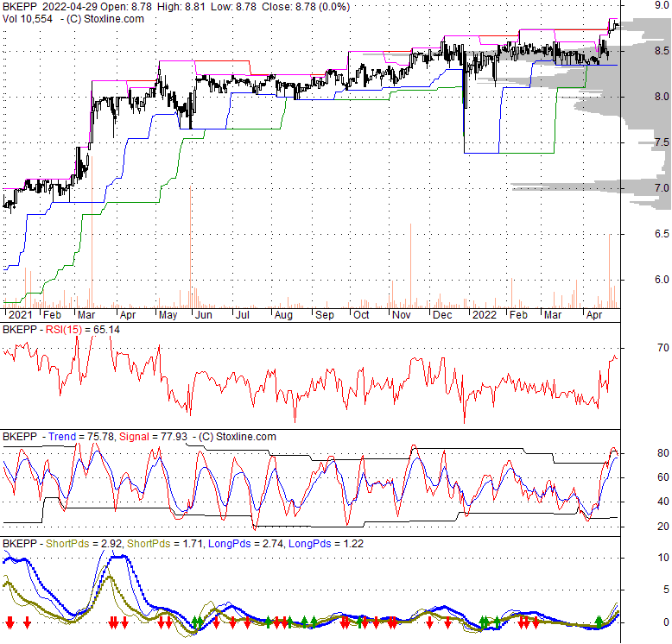672x644 pixels.
Task: Select the date 2022-04-29 in the header
Action: [70, 7]
